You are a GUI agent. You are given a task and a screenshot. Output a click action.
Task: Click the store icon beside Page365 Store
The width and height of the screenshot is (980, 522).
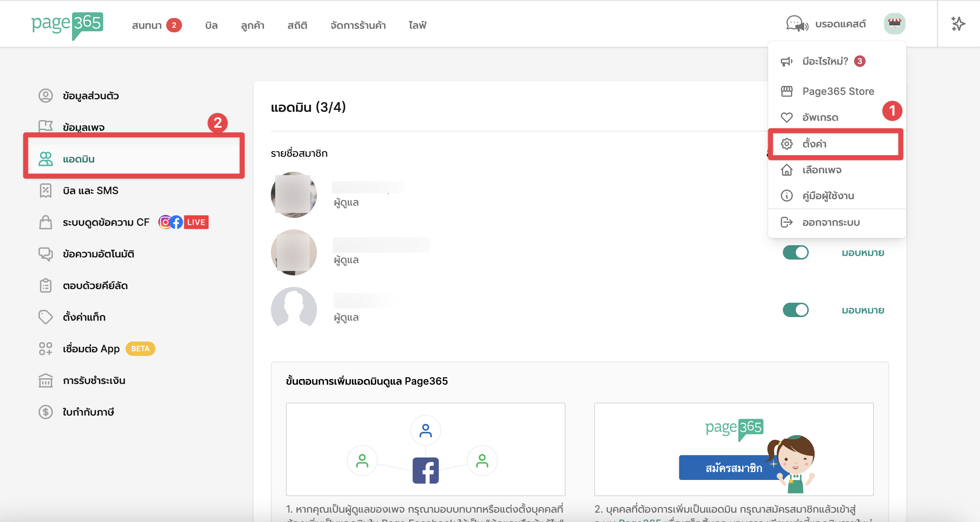[x=786, y=91]
